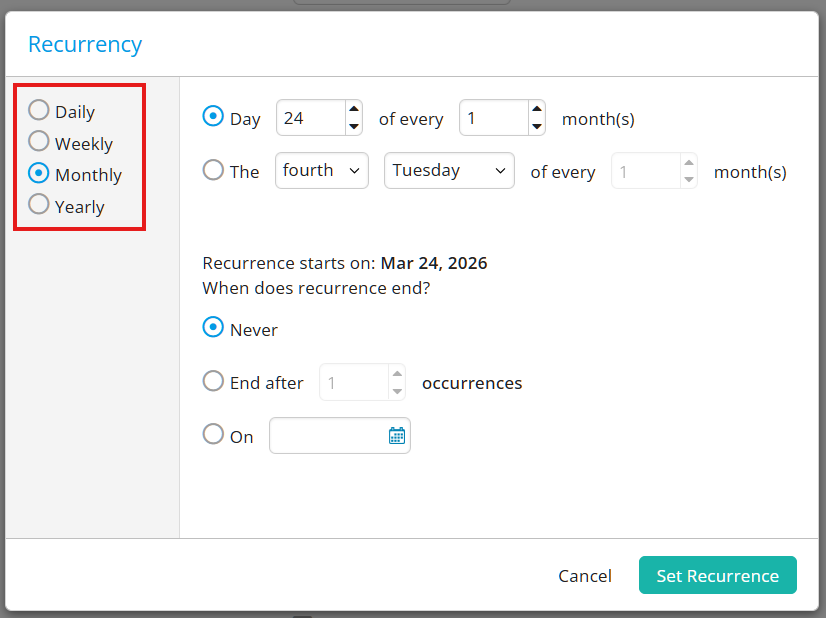Select the Daily recurrence option

click(39, 110)
